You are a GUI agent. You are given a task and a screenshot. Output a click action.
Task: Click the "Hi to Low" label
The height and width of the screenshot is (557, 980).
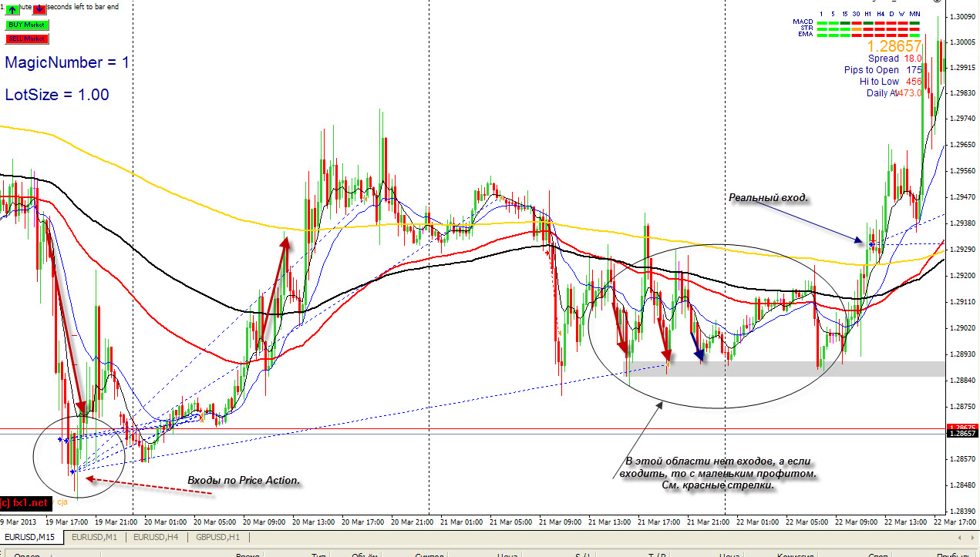[x=880, y=81]
